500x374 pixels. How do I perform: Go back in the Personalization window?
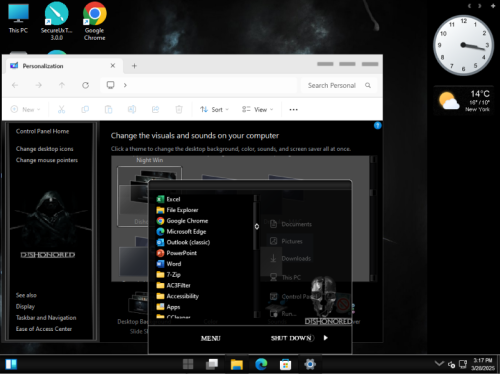tap(15, 85)
